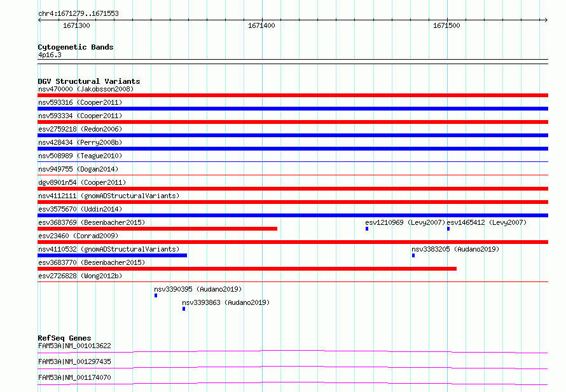This screenshot has width=566, height=392.
Task: Click the chr4:1671279..1671553 region label
Action: pyautogui.click(x=78, y=13)
